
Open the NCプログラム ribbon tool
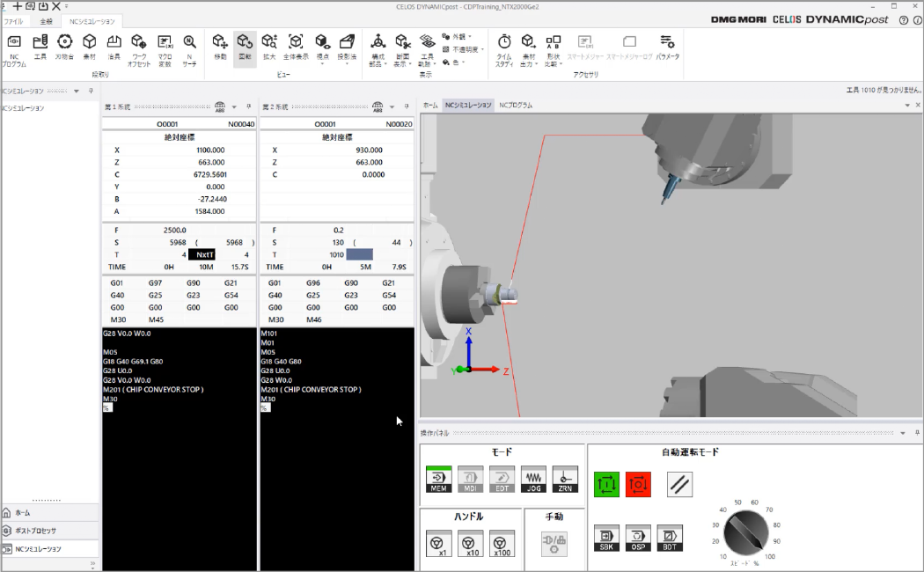(x=14, y=50)
